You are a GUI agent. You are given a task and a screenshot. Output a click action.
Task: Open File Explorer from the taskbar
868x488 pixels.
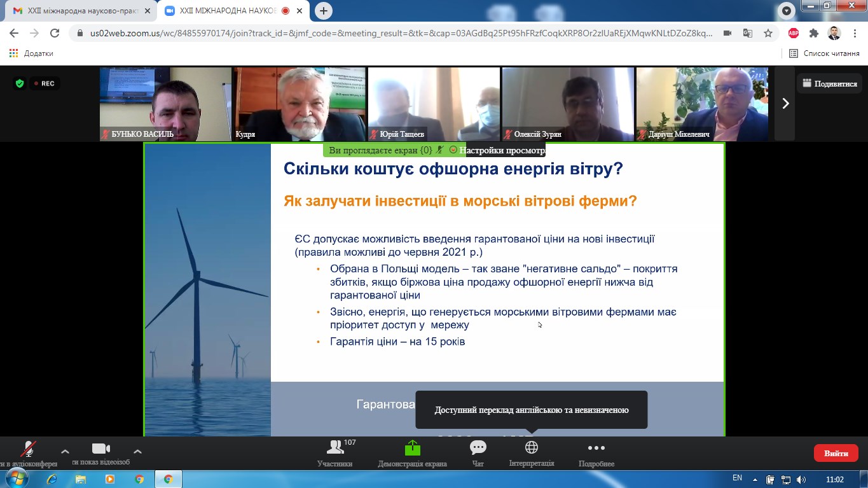tap(81, 479)
